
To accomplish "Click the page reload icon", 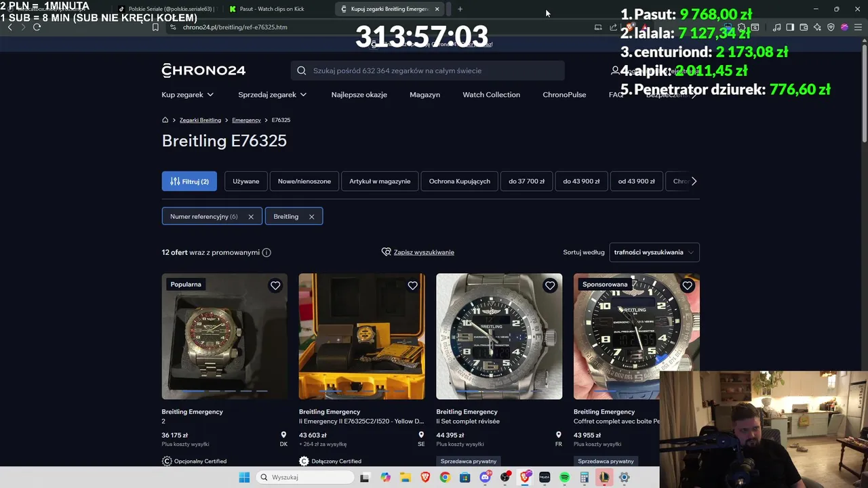I will (x=37, y=27).
